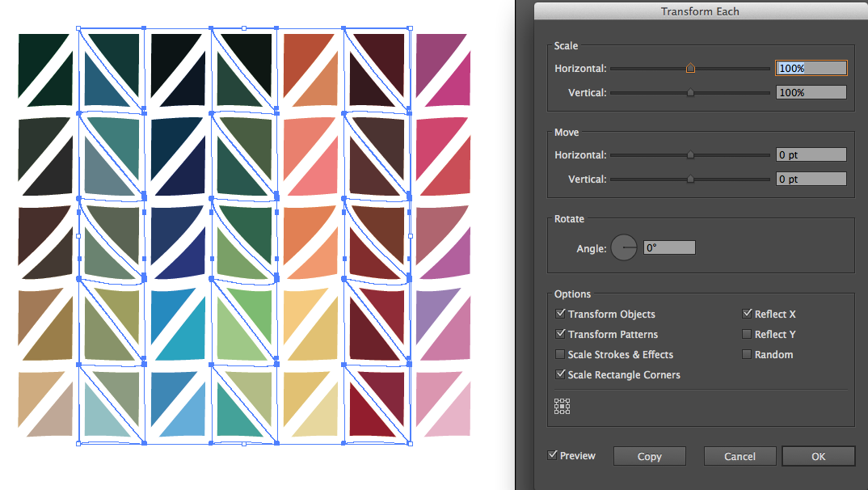
Task: Disable Reflect X
Action: [747, 314]
